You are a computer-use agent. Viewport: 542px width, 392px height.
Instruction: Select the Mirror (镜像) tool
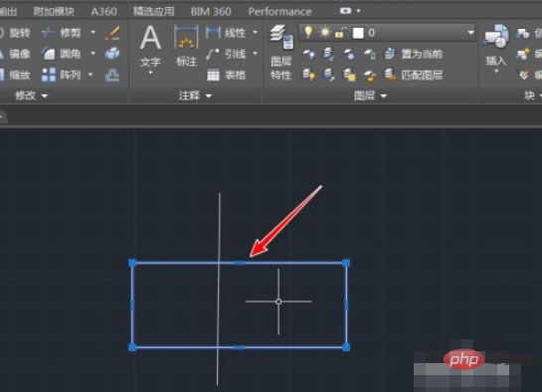[x=15, y=54]
